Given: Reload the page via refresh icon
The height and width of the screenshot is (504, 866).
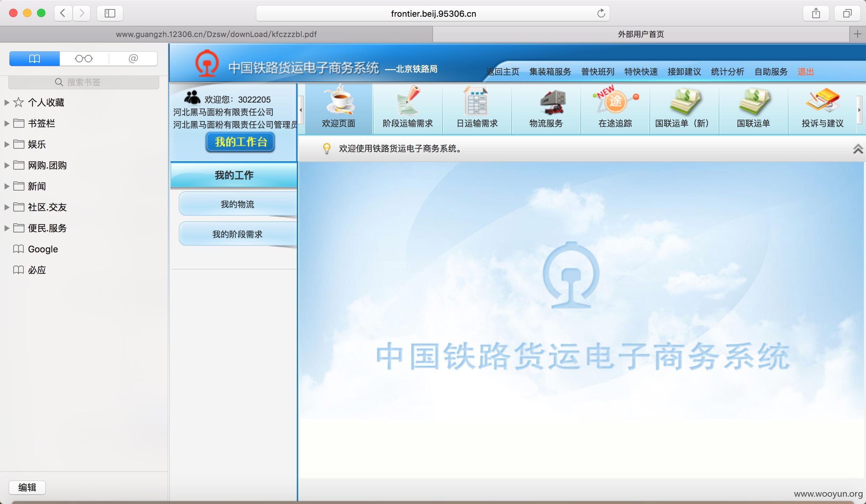Looking at the screenshot, I should click(x=601, y=13).
